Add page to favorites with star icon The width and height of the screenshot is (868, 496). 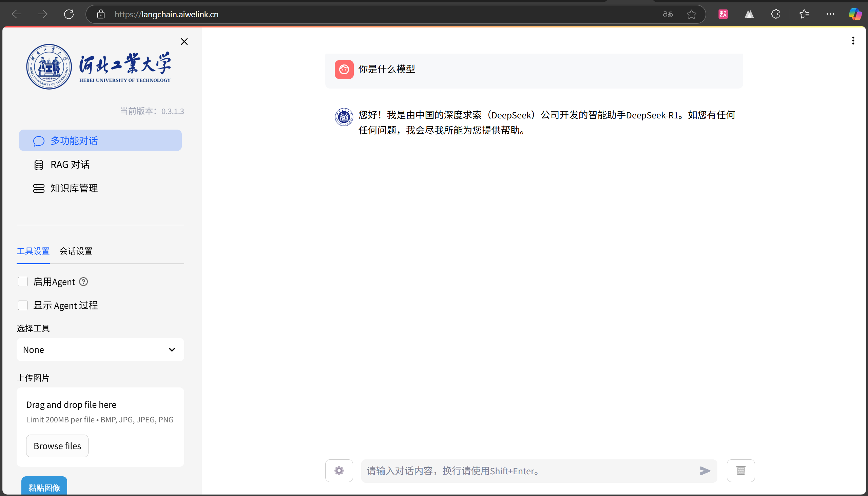[691, 14]
